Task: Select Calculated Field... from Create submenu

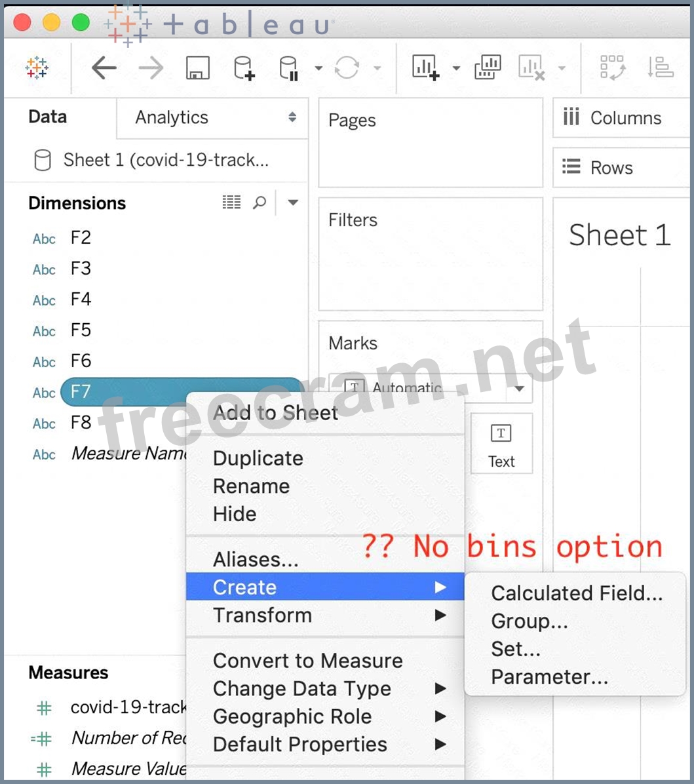Action: pos(577,593)
